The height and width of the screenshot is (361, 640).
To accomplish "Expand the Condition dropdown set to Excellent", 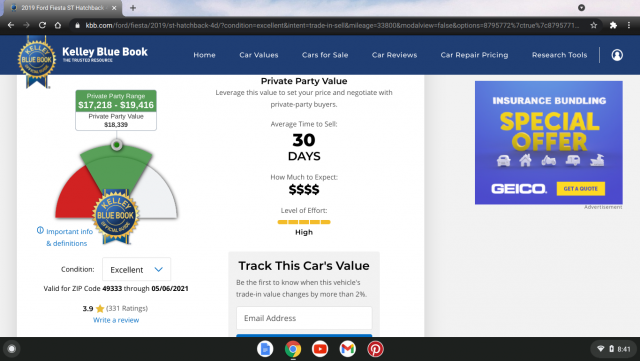I will coord(136,270).
